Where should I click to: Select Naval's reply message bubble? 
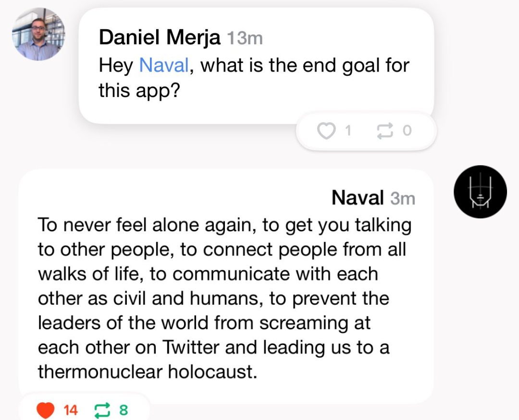pos(226,287)
